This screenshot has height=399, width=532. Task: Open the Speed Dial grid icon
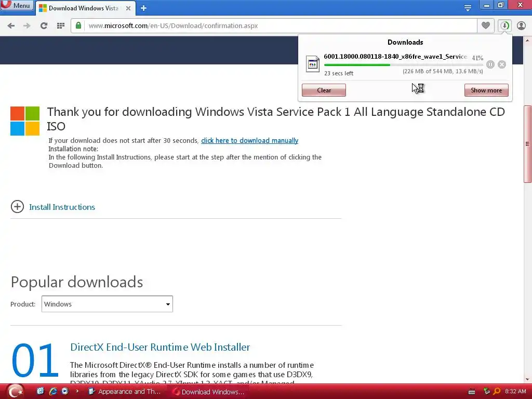61,26
